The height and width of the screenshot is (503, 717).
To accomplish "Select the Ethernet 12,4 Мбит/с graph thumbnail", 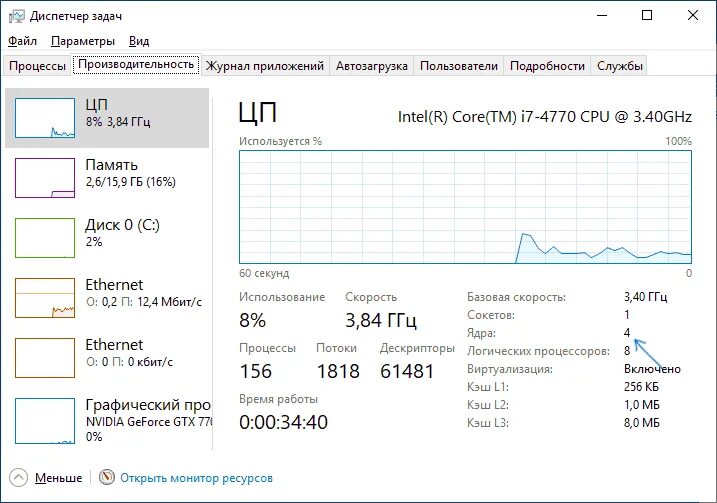I will (x=45, y=298).
